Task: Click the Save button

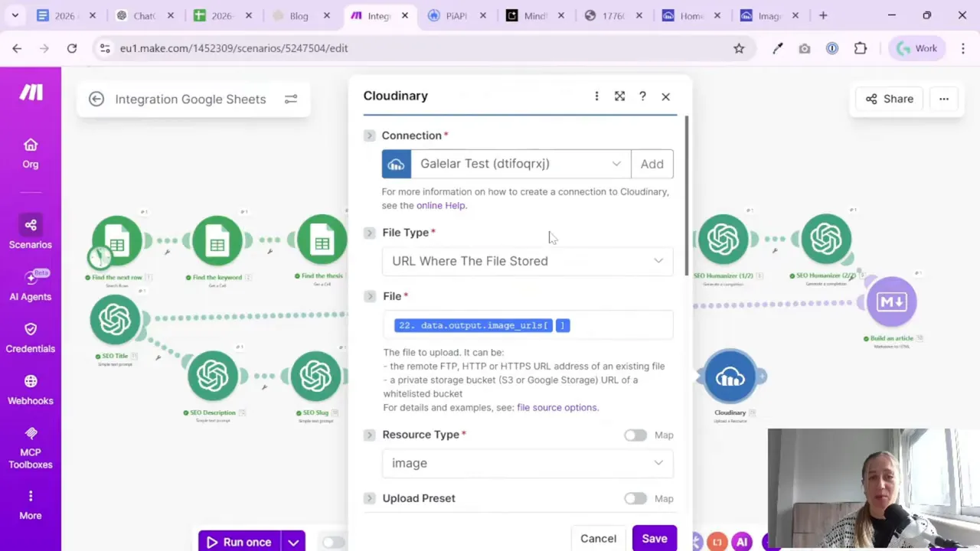Action: pyautogui.click(x=655, y=539)
